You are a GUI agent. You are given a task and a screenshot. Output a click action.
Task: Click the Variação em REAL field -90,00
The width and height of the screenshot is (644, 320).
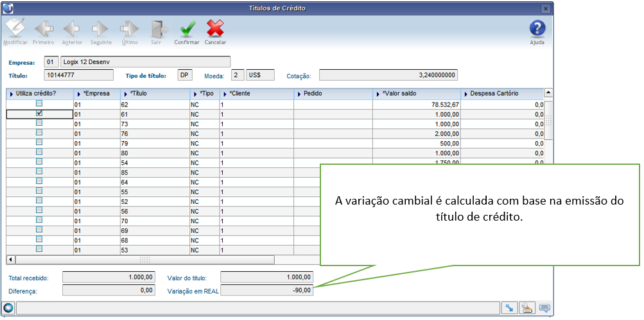(266, 290)
